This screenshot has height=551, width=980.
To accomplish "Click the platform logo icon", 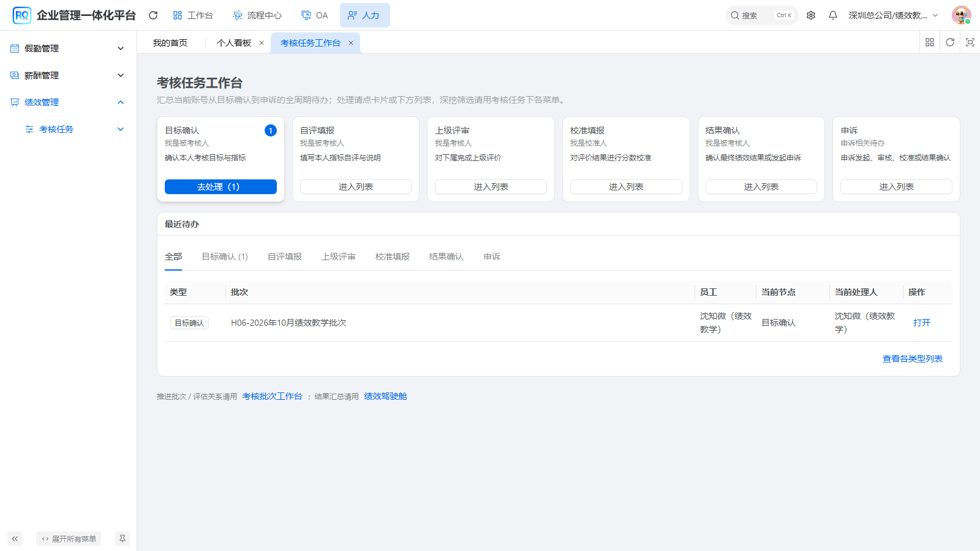I will [21, 15].
